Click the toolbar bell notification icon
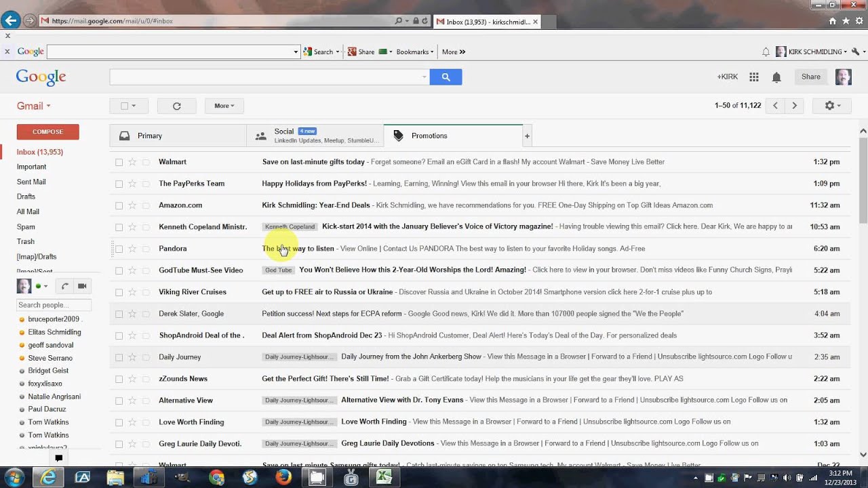 [x=766, y=52]
